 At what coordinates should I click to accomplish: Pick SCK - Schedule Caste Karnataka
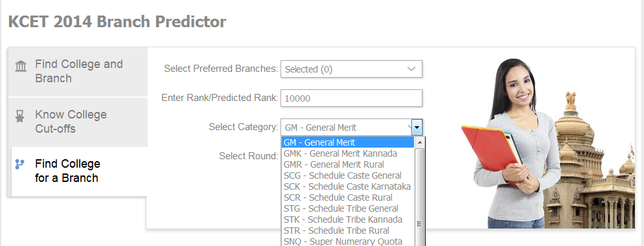pos(347,186)
